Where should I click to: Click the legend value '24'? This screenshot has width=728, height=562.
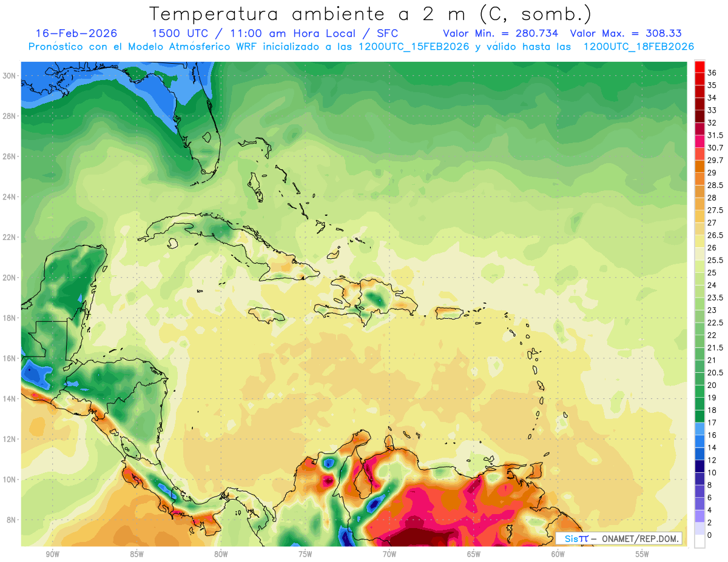[712, 285]
